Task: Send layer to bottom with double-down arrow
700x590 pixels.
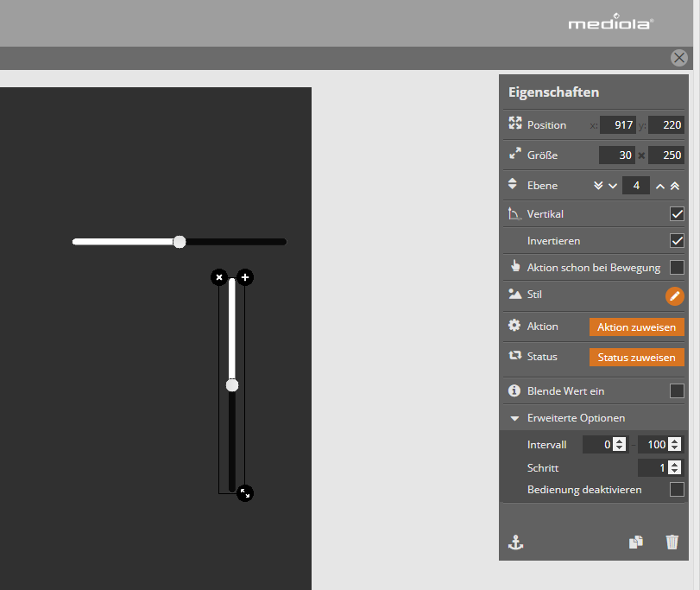Action: coord(599,186)
